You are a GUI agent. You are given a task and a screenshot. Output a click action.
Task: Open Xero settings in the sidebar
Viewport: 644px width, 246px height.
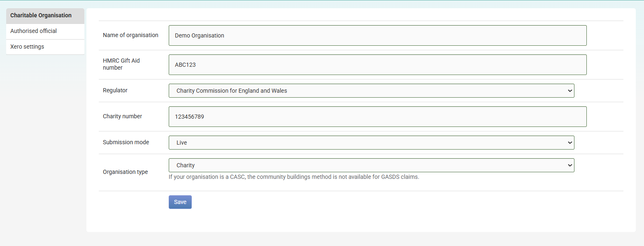(45, 47)
